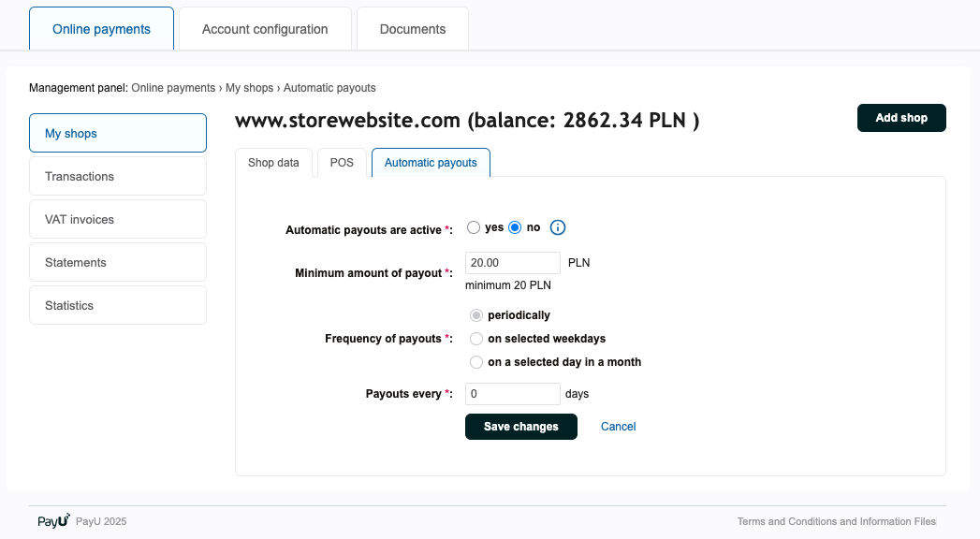Open the payout activation info tooltip
The height and width of the screenshot is (539, 980).
point(557,226)
